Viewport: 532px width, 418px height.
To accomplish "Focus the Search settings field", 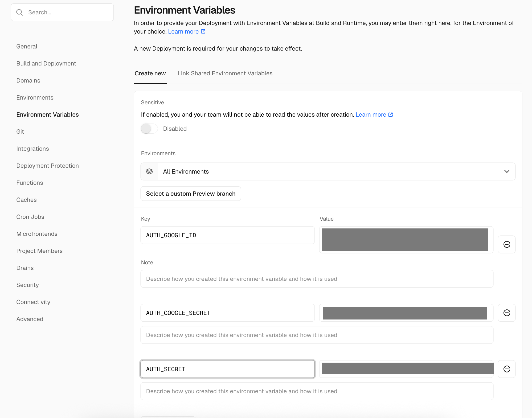I will tap(62, 12).
